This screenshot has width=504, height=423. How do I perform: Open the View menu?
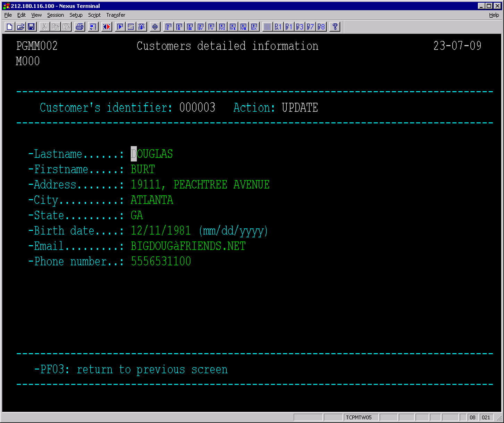click(x=36, y=15)
